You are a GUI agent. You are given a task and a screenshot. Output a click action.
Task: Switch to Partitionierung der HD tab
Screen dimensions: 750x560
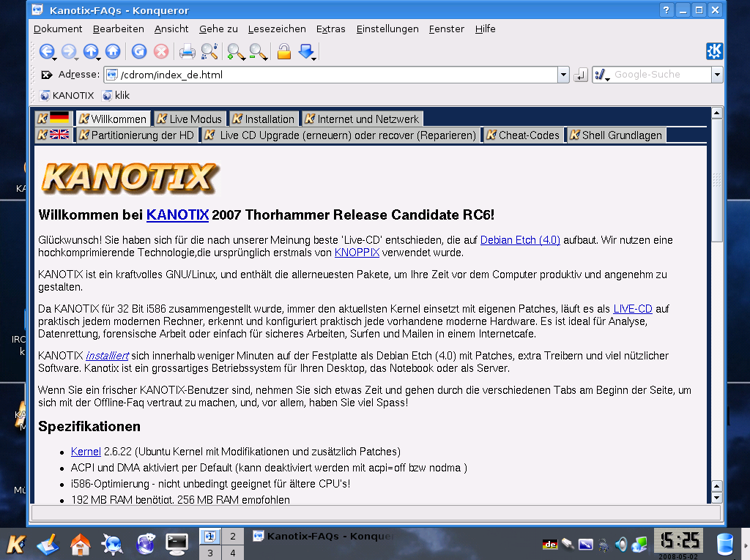click(x=136, y=135)
